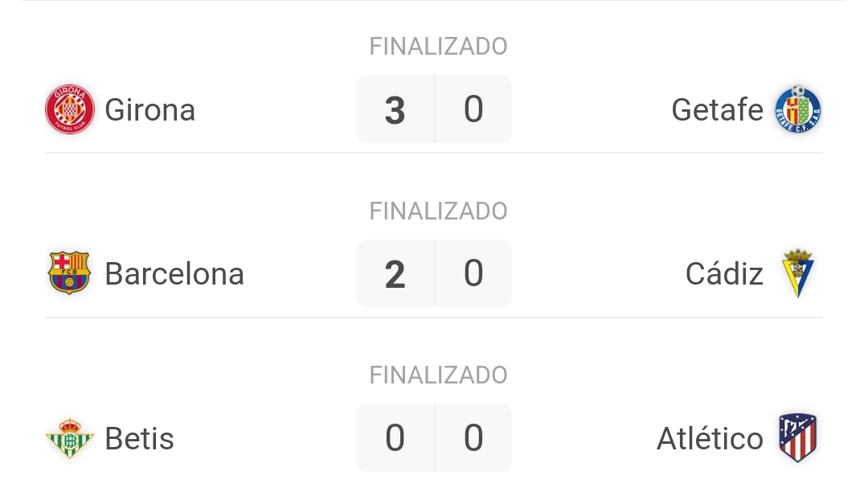View Girona's score of 3
The height and width of the screenshot is (492, 868).
coord(395,109)
